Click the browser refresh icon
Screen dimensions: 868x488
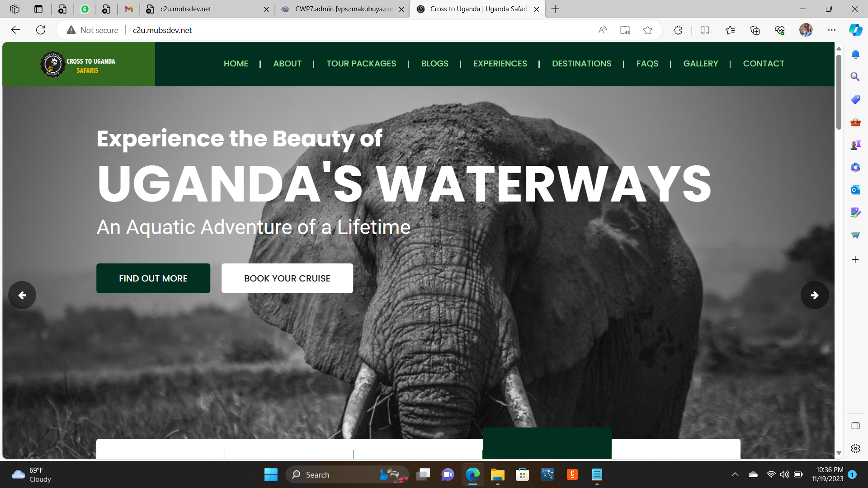[41, 30]
